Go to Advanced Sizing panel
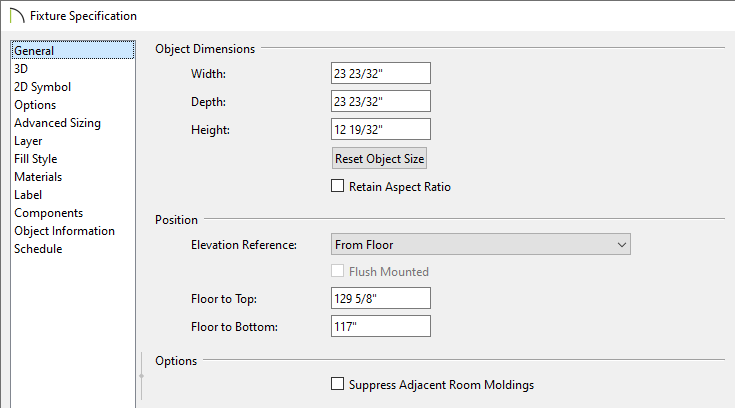 tap(57, 123)
